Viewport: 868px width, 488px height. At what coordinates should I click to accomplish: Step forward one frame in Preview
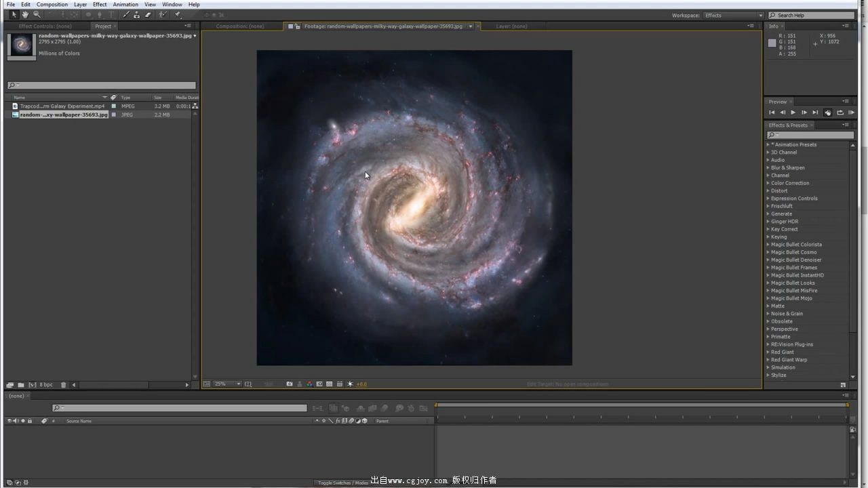click(804, 113)
